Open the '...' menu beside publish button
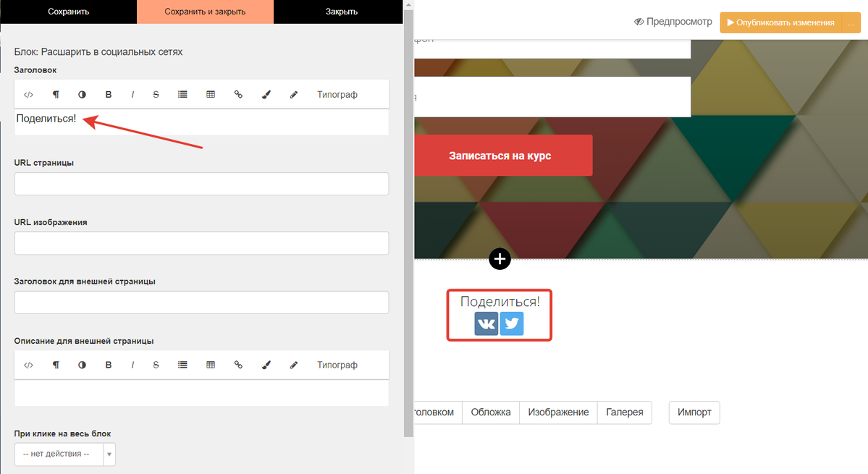Viewport: 868px width, 474px height. 851,22
